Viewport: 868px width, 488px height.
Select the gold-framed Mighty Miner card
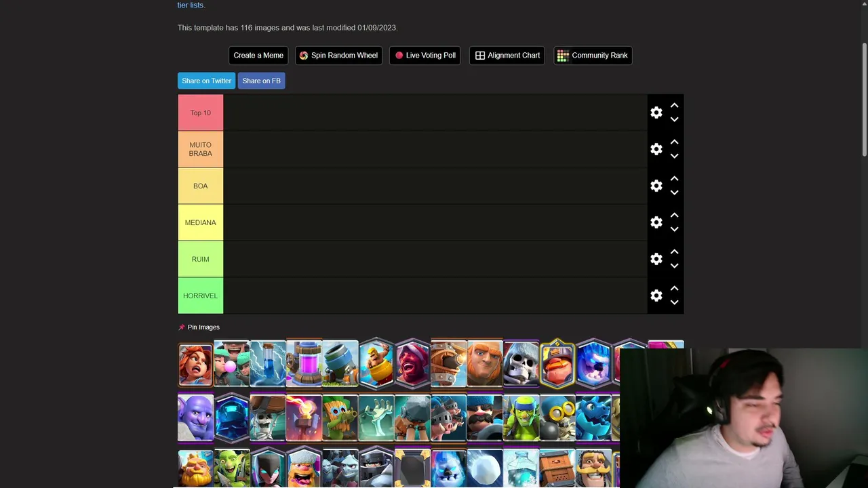(557, 364)
